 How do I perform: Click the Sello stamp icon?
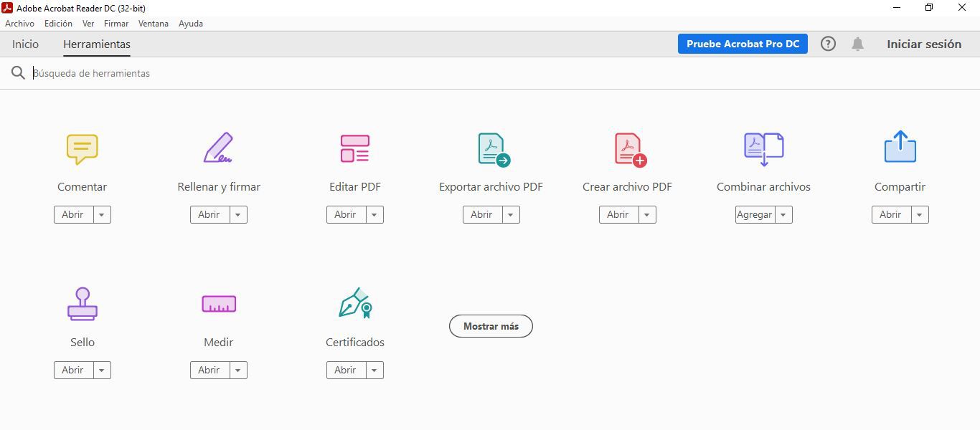(82, 304)
